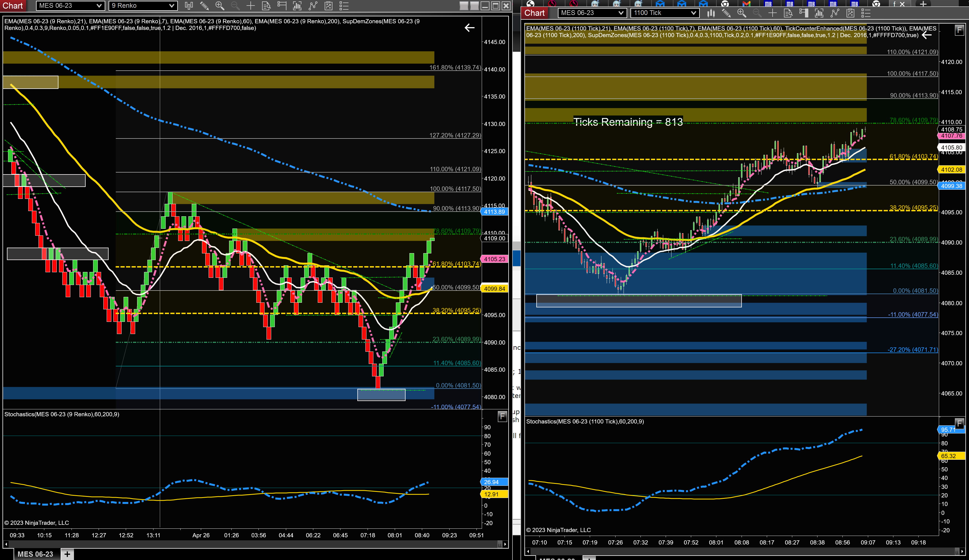
Task: Open bar type selector in Renko chart
Action: (x=189, y=6)
